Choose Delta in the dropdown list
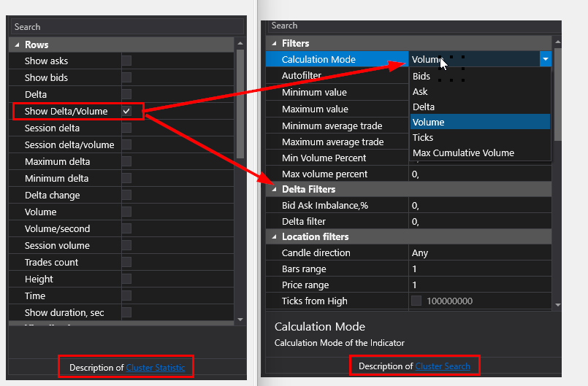This screenshot has height=386, width=588. [424, 107]
